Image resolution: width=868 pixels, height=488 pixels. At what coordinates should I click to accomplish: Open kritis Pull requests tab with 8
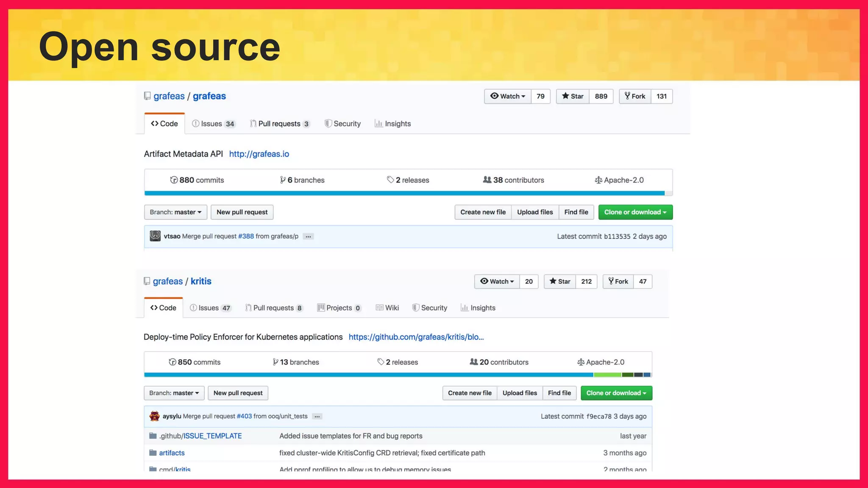pyautogui.click(x=274, y=308)
